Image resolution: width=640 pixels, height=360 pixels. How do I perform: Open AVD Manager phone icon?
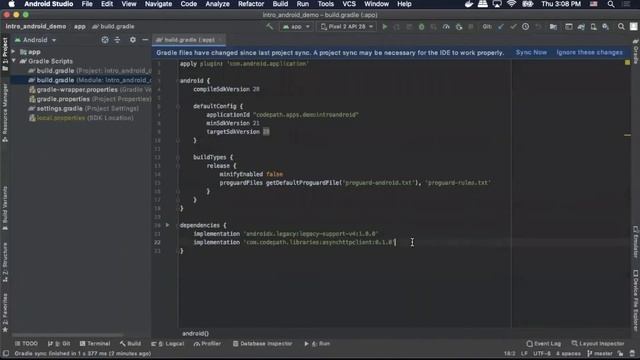click(x=593, y=27)
